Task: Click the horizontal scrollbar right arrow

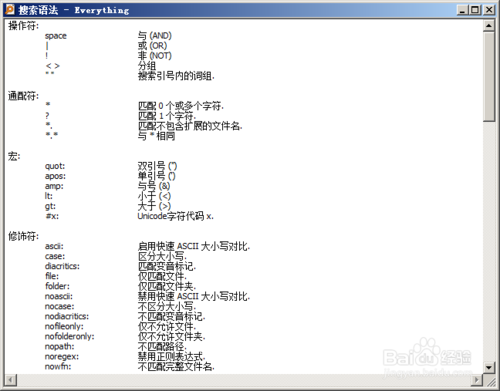Action: coord(477,380)
